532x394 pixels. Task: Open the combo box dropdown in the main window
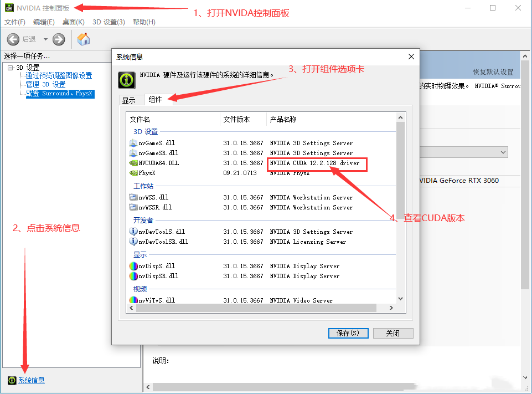pyautogui.click(x=503, y=152)
